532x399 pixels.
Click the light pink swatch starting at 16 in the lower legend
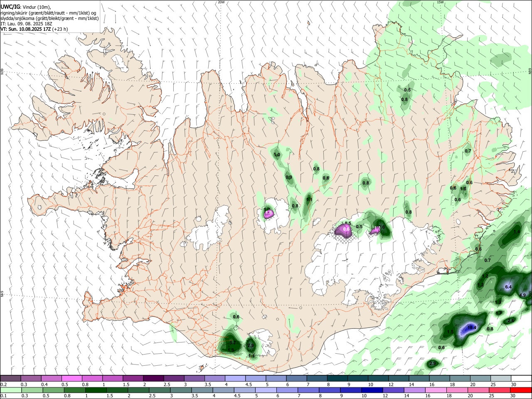click(436, 390)
